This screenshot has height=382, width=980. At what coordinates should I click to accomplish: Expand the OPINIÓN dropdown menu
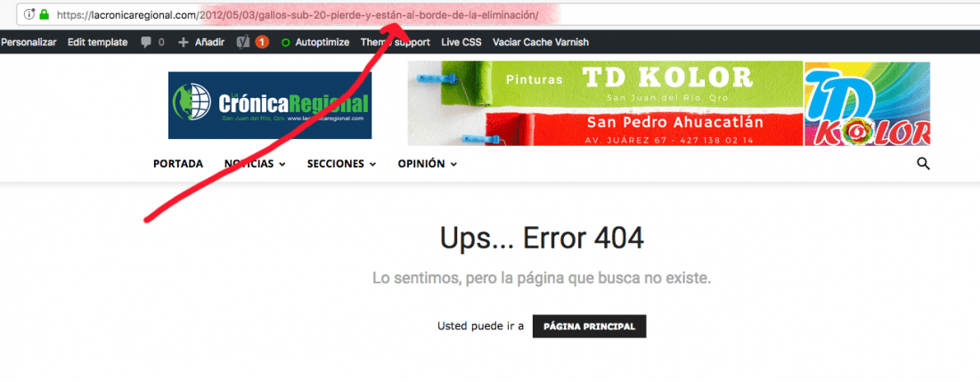tap(428, 164)
